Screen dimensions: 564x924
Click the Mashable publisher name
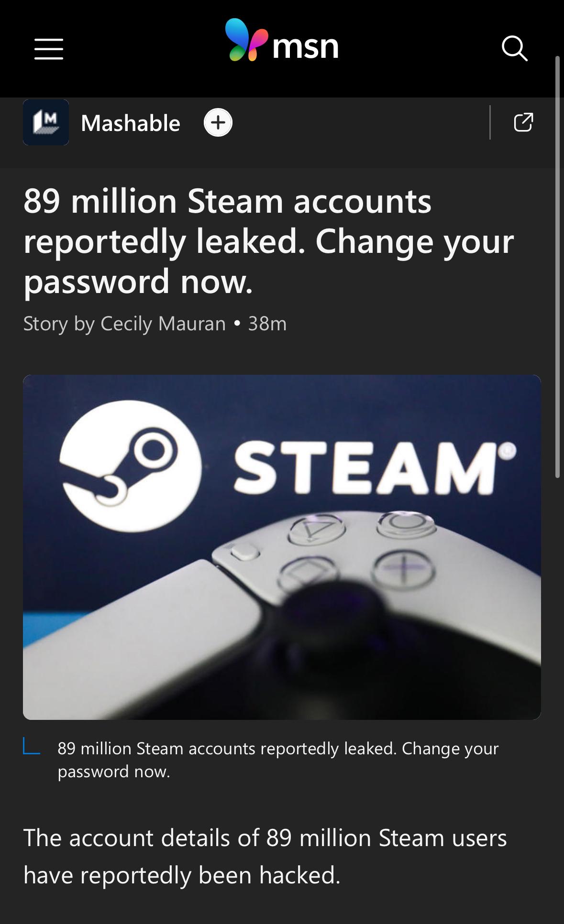coord(131,123)
